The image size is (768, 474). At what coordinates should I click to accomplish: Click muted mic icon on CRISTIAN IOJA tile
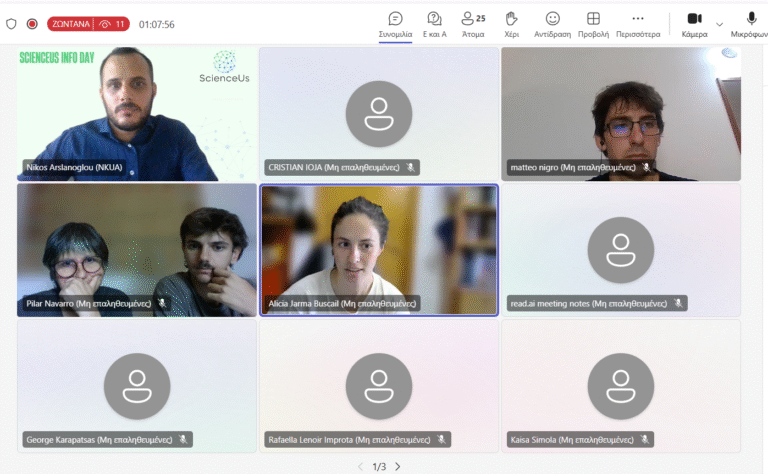[410, 167]
